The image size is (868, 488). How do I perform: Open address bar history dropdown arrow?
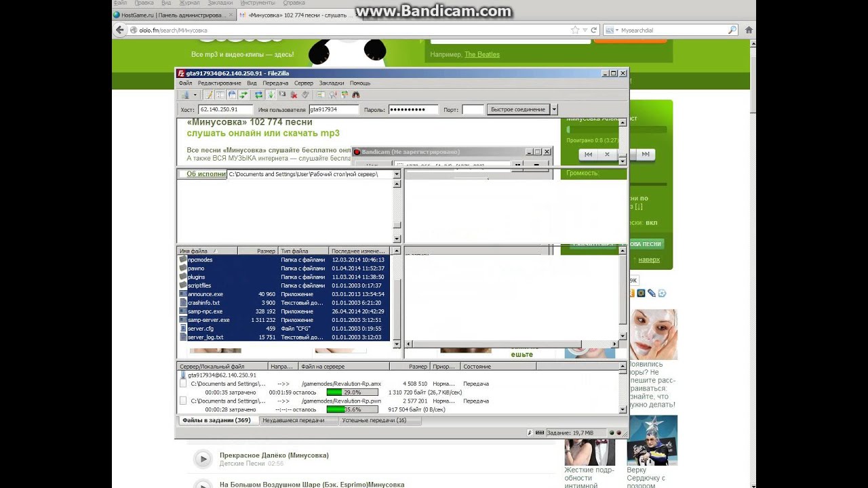tap(585, 30)
